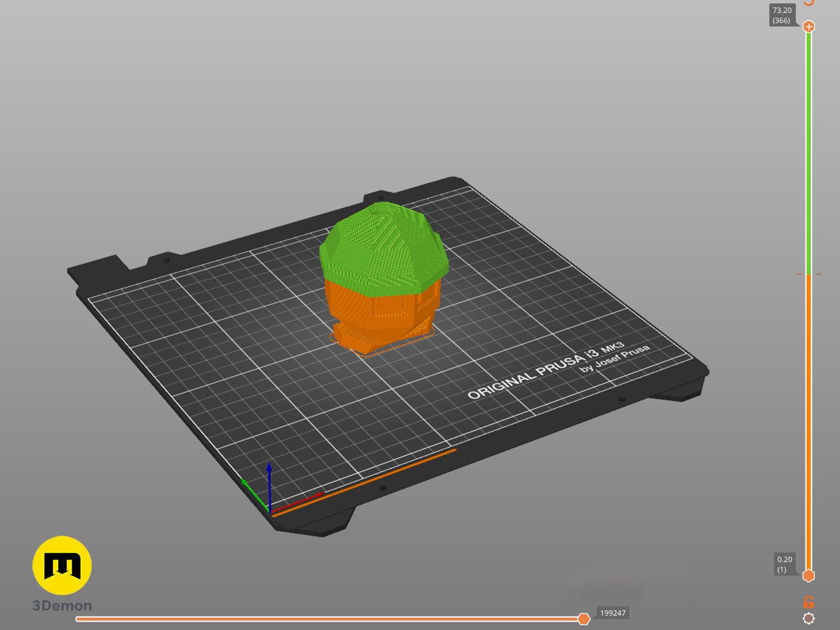This screenshot has height=630, width=840.
Task: Click the 0.20 (1) layer label
Action: coord(784,564)
